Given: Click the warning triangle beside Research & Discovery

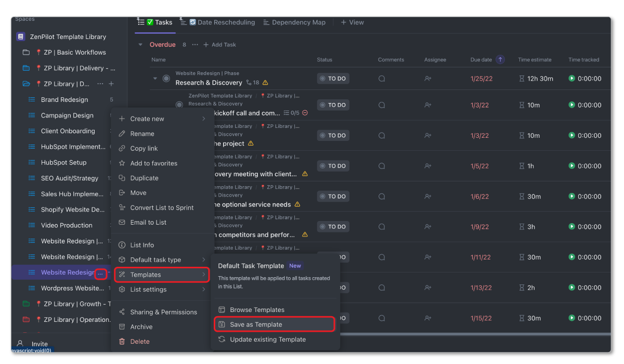Looking at the screenshot, I should tap(265, 82).
